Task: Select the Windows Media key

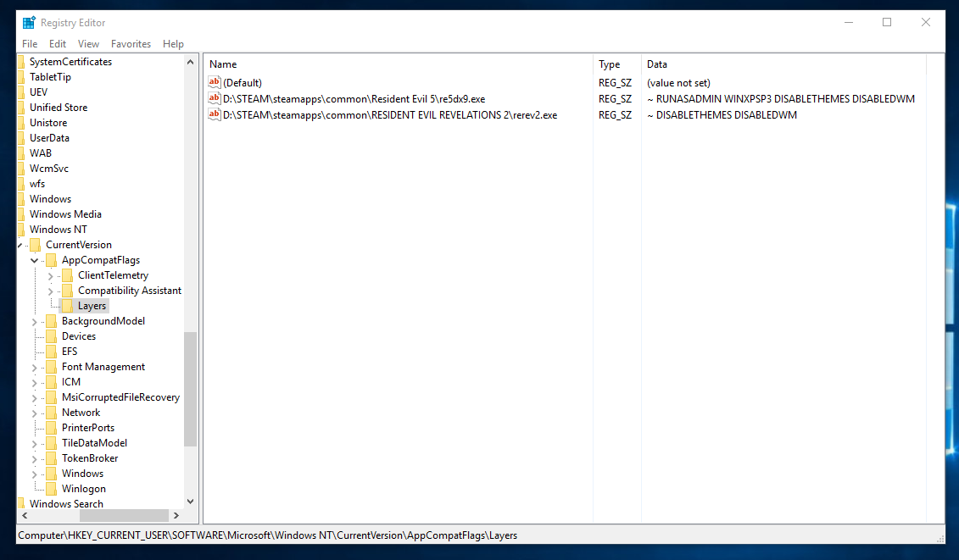Action: (x=65, y=214)
